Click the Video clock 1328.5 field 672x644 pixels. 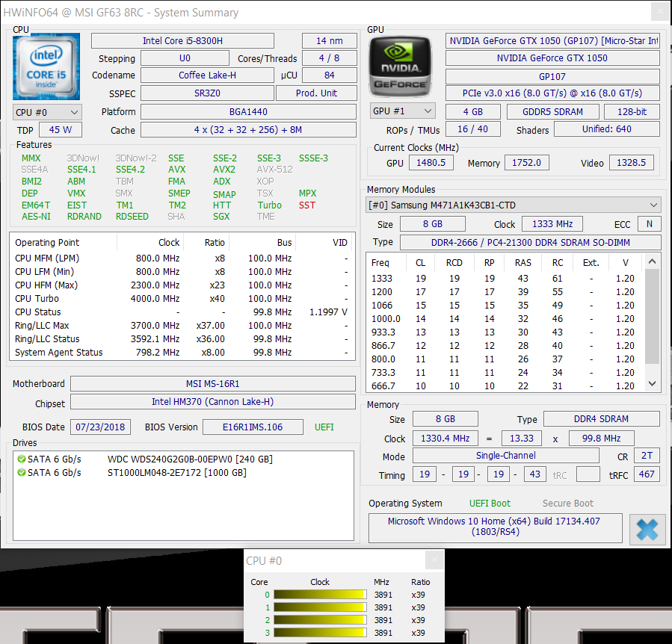632,163
